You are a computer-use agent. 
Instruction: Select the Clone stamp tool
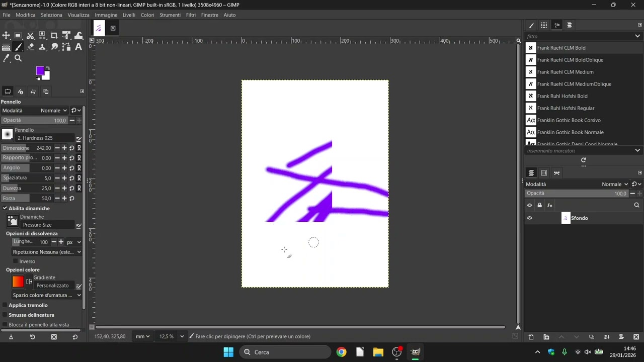[x=42, y=47]
